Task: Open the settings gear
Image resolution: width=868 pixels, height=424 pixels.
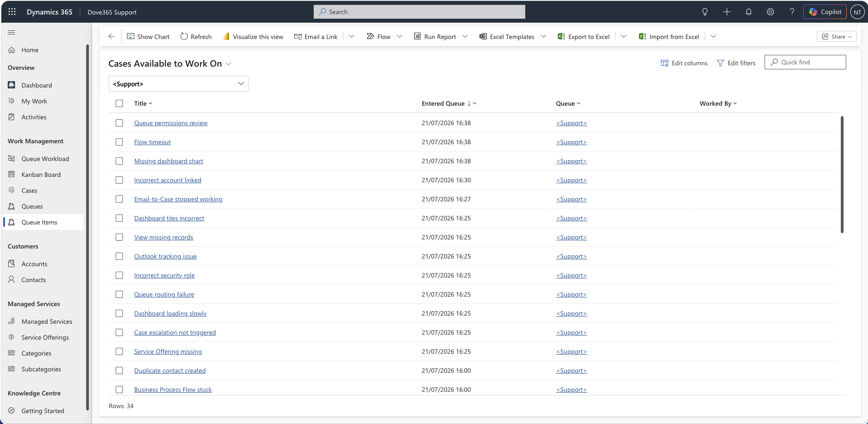Action: pos(770,12)
